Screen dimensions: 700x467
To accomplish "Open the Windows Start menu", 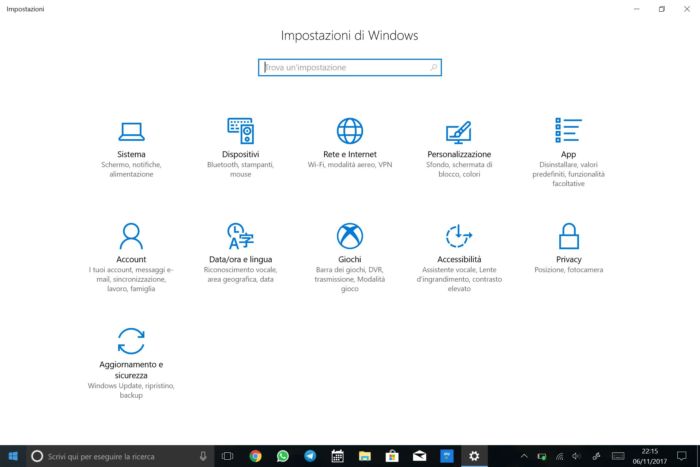I will pos(13,456).
